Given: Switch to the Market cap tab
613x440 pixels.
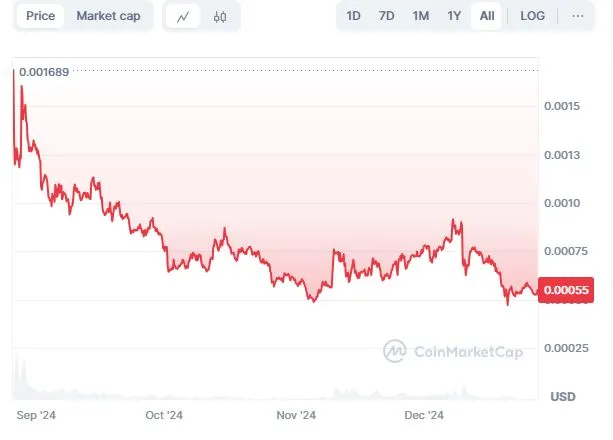Looking at the screenshot, I should click(x=108, y=16).
